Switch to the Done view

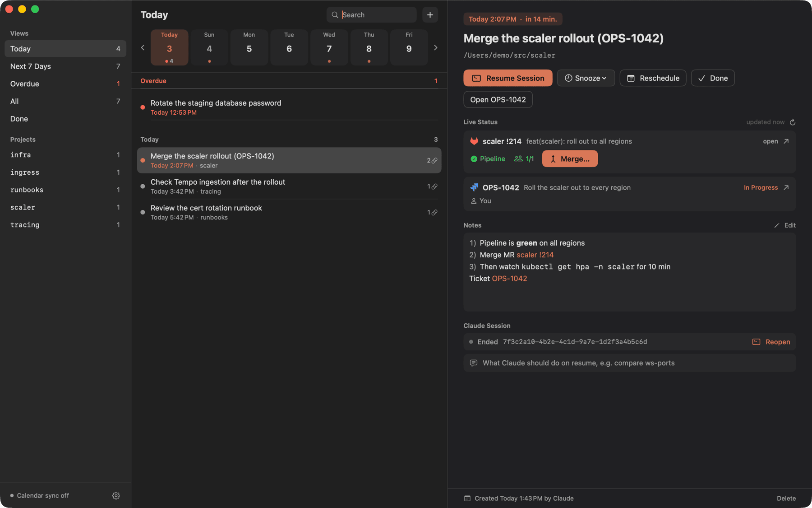[65, 119]
